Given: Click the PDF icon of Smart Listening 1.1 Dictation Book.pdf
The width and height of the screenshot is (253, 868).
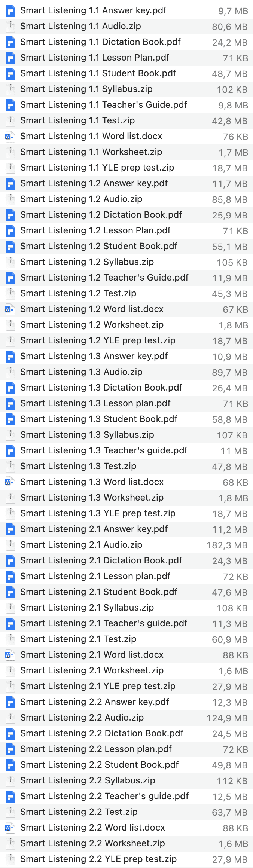Looking at the screenshot, I should (10, 42).
